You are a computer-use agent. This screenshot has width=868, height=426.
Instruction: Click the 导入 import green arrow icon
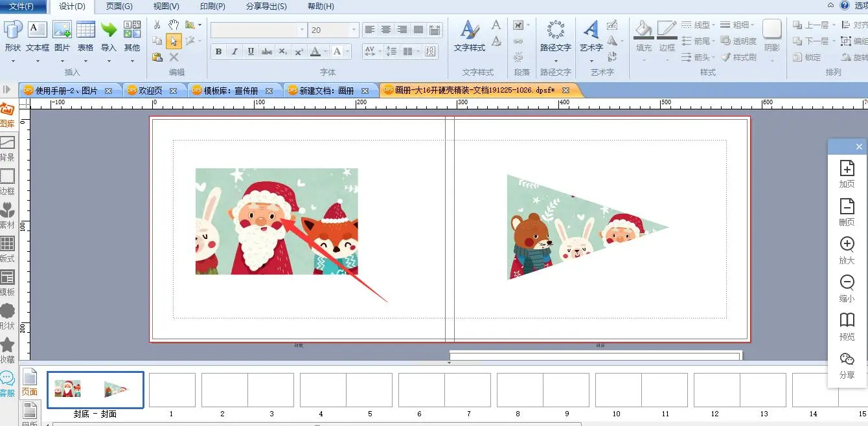pos(109,30)
